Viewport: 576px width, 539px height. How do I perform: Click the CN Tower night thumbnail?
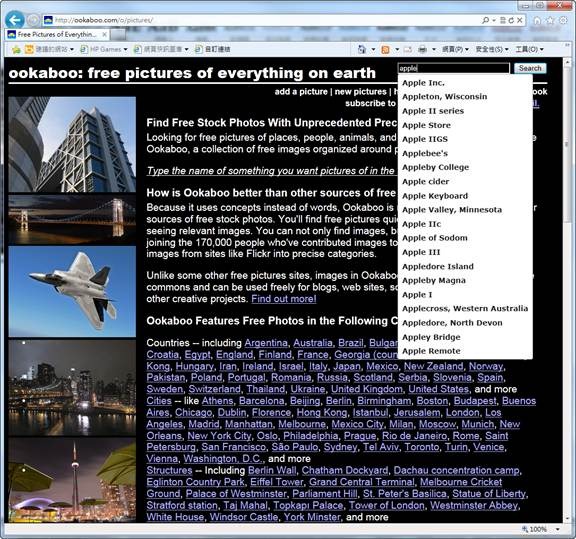[x=72, y=479]
